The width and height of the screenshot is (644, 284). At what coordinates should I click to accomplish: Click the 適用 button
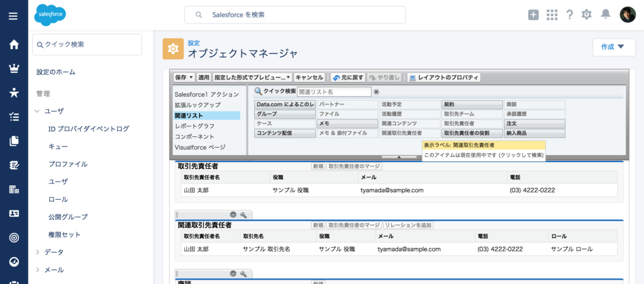pyautogui.click(x=204, y=77)
